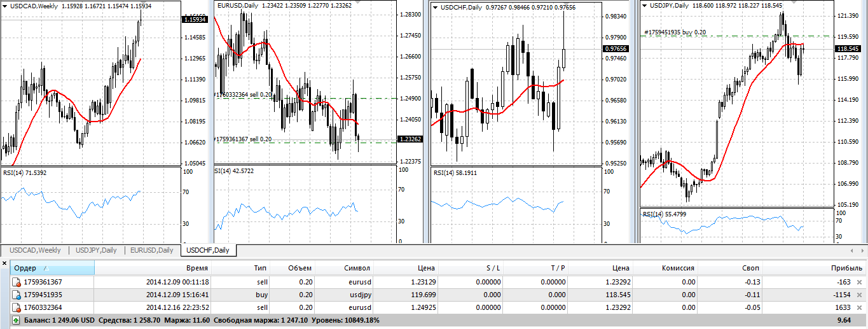This screenshot has width=868, height=329.
Task: Click the total profit 9.64
Action: tap(844, 320)
